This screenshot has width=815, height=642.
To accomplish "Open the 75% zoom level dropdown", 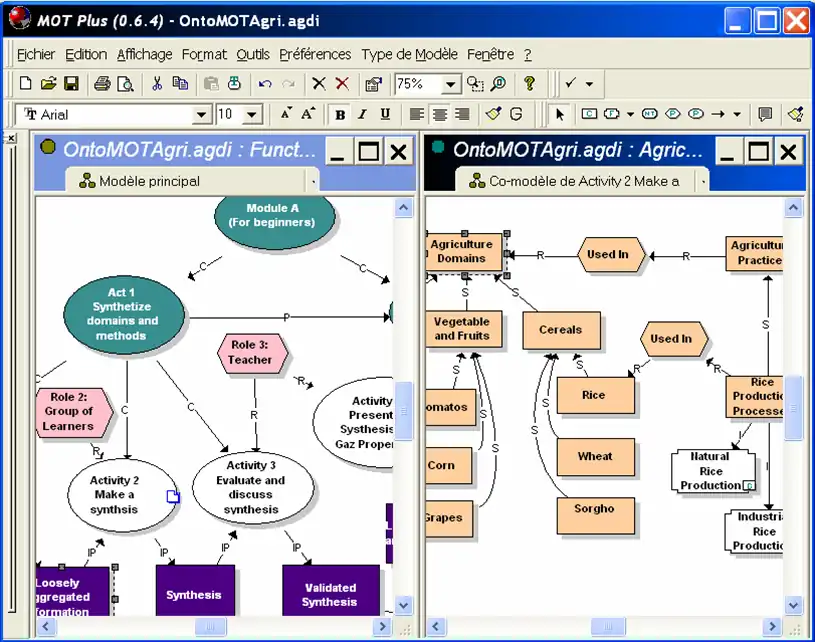I will (x=451, y=85).
